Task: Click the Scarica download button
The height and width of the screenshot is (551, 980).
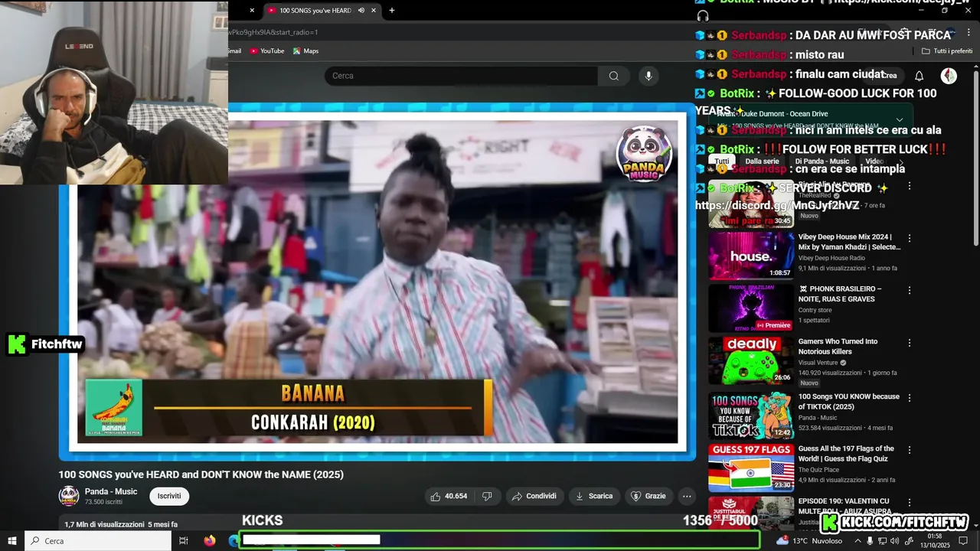Action: 594,496
